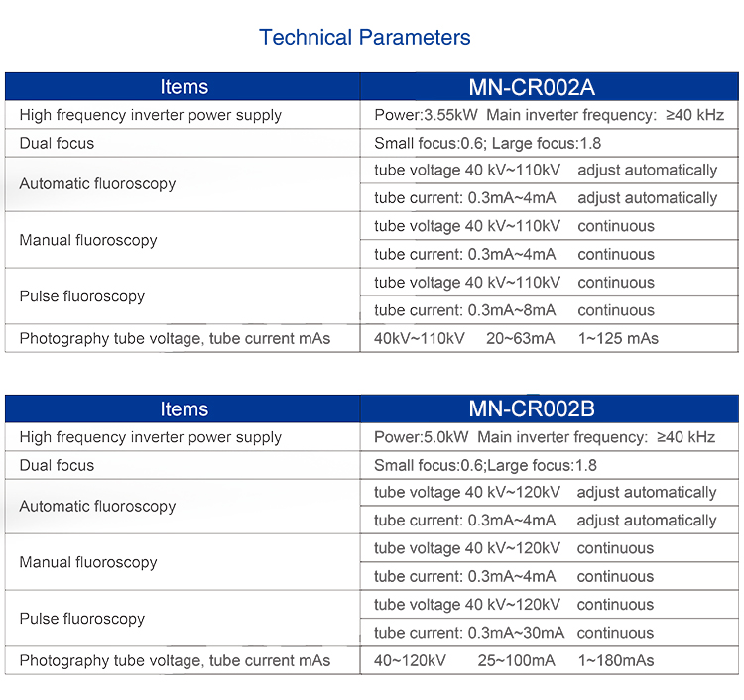Click the MN-CR002B 'Small focus:0.6;Large focus:1.8' cell
The image size is (744, 700).
[487, 465]
